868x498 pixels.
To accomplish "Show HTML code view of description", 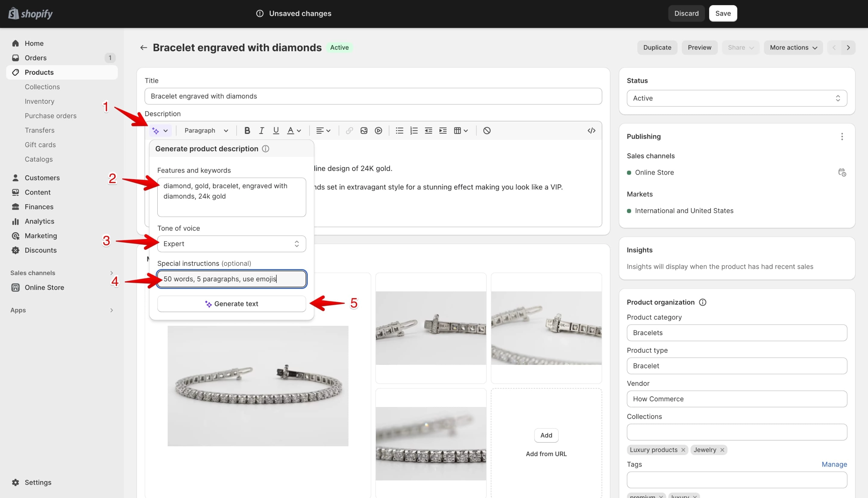I will pyautogui.click(x=592, y=131).
